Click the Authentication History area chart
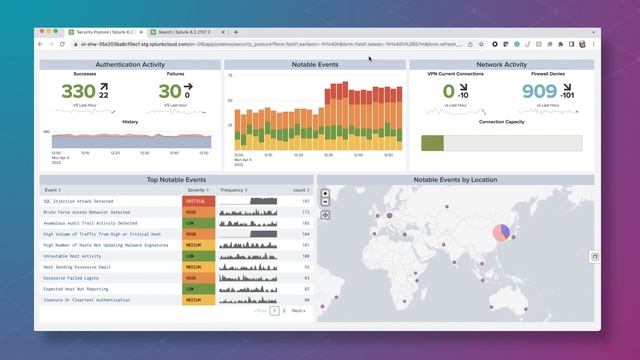The width and height of the screenshot is (640, 360). pos(131,140)
